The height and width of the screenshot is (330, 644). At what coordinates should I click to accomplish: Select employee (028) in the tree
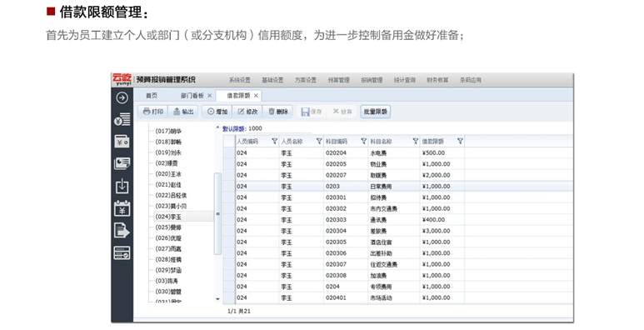[168, 259]
